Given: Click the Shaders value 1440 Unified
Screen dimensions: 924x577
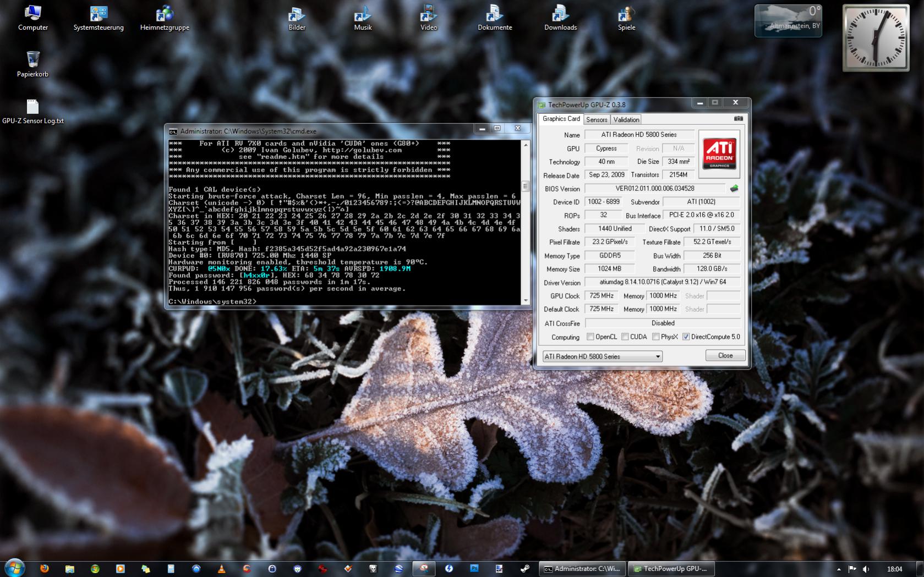Looking at the screenshot, I should point(615,229).
